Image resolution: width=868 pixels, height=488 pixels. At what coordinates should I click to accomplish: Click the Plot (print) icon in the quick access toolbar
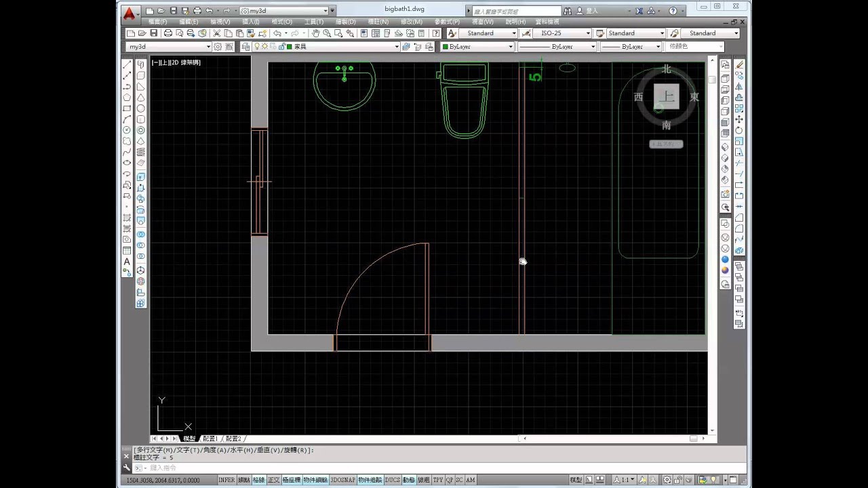coord(197,11)
